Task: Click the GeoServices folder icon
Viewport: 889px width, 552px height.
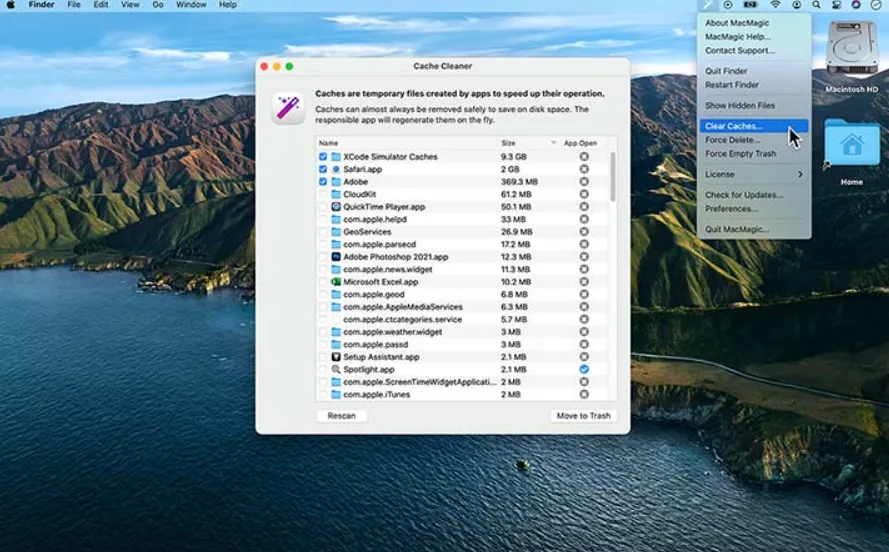Action: (336, 231)
